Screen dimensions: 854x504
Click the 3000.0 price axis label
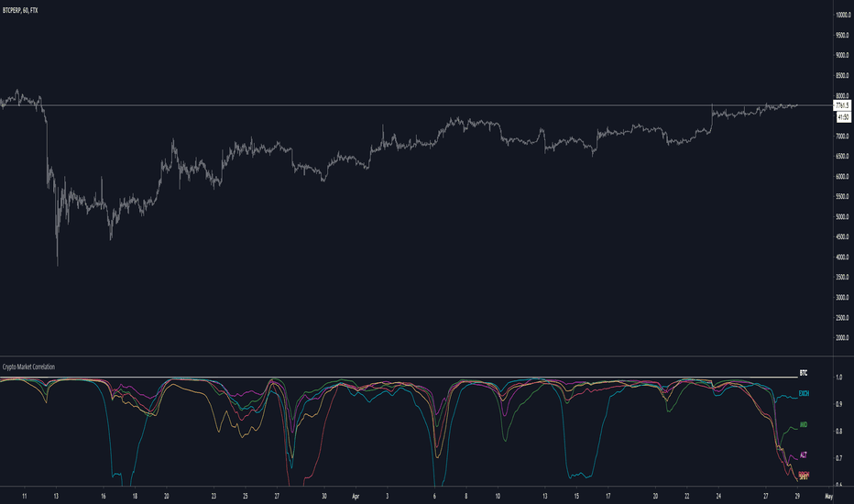point(843,297)
